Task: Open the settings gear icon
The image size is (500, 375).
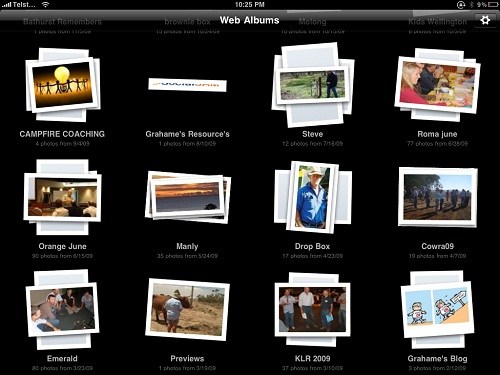Action: (x=485, y=20)
